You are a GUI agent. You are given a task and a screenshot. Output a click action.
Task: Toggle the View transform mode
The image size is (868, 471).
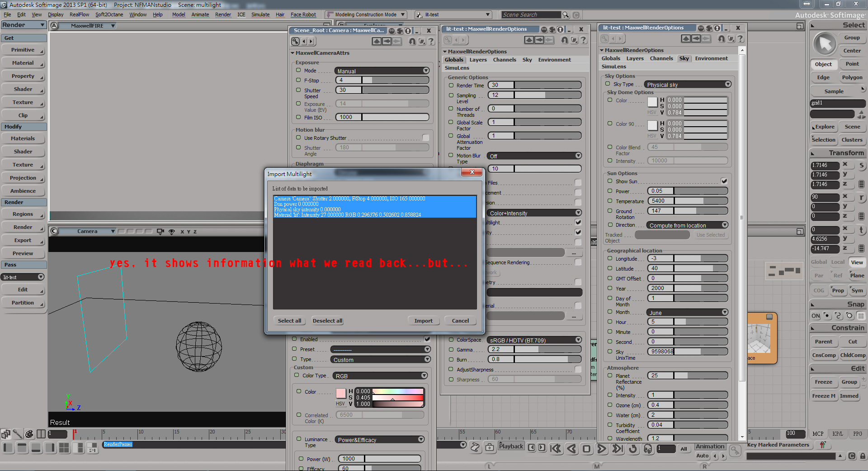pyautogui.click(x=857, y=262)
